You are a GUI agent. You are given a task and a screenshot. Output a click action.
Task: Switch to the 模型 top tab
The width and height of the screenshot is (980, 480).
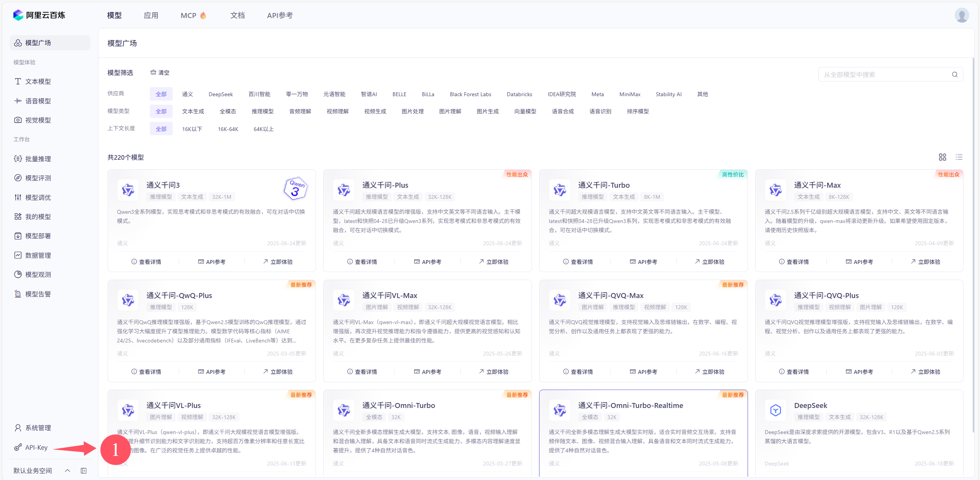pyautogui.click(x=114, y=15)
